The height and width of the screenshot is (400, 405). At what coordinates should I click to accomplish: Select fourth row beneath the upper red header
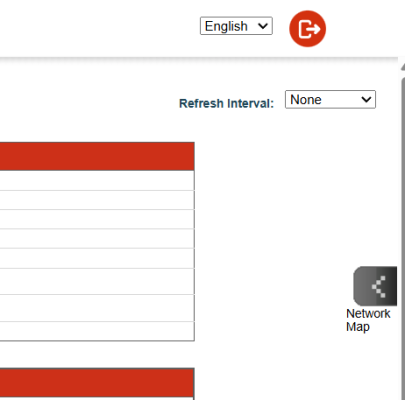click(97, 238)
